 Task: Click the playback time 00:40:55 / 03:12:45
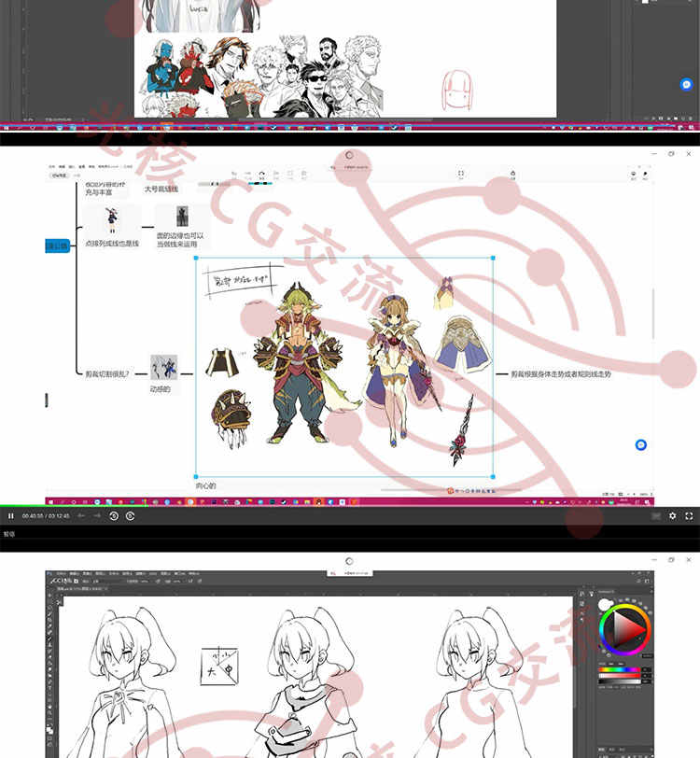46,516
